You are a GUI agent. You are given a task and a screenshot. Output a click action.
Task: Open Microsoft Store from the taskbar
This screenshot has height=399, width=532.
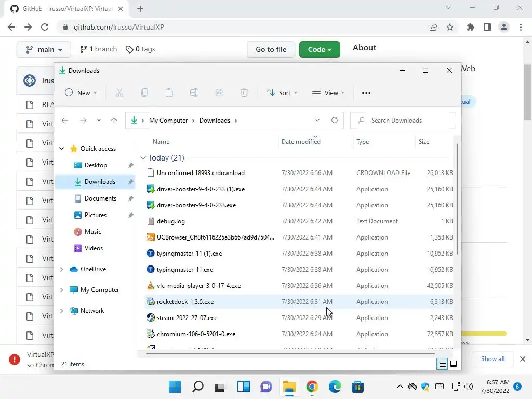point(357,387)
